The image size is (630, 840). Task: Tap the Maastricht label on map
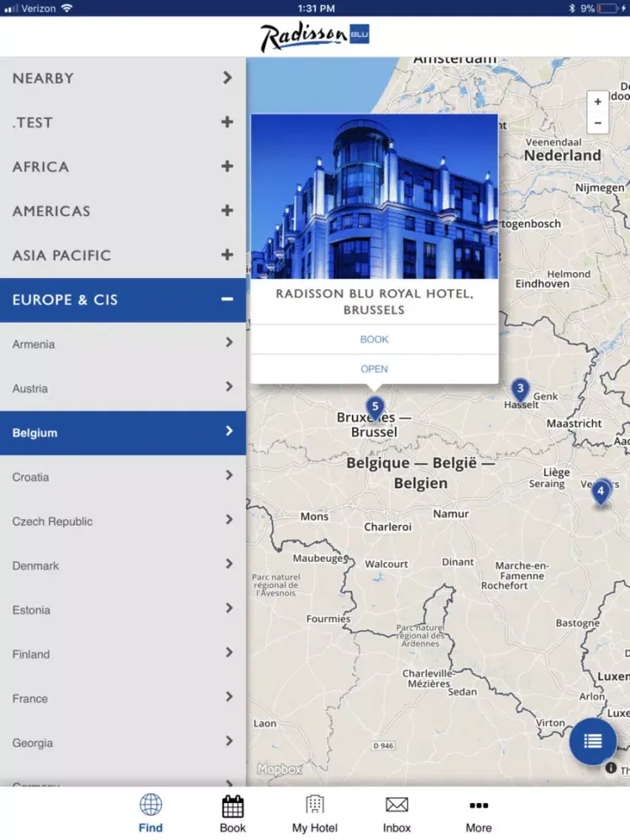coord(574,423)
